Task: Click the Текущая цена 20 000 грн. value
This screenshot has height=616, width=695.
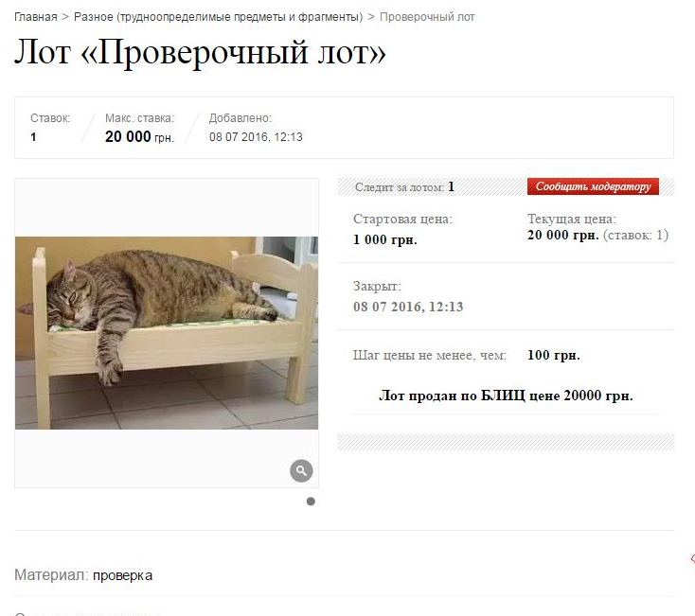Action: point(563,235)
